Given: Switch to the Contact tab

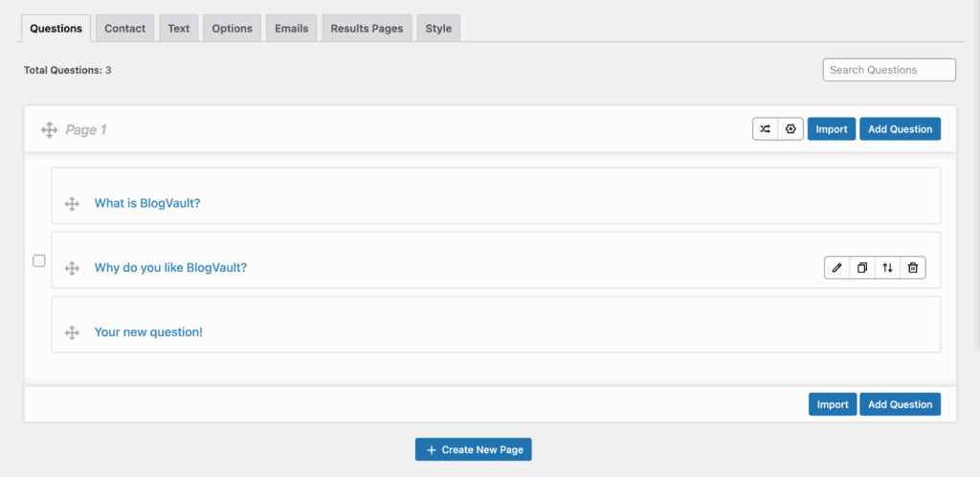Looking at the screenshot, I should [125, 29].
